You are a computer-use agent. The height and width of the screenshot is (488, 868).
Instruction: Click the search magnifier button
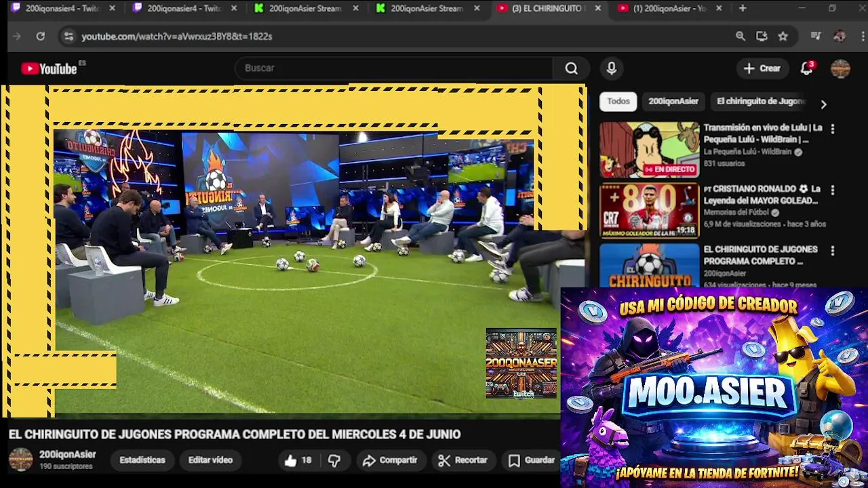coord(571,68)
